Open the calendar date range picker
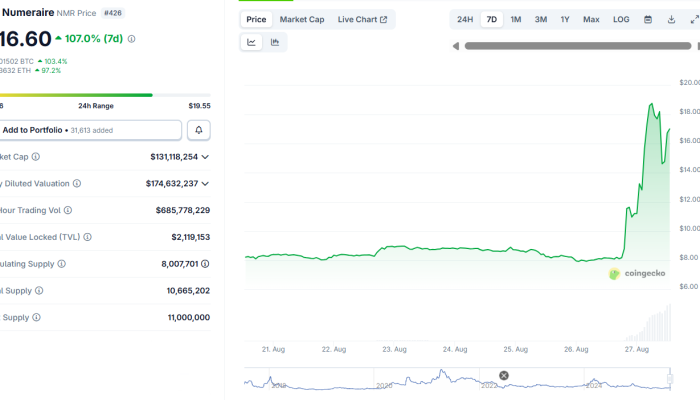 [x=648, y=19]
